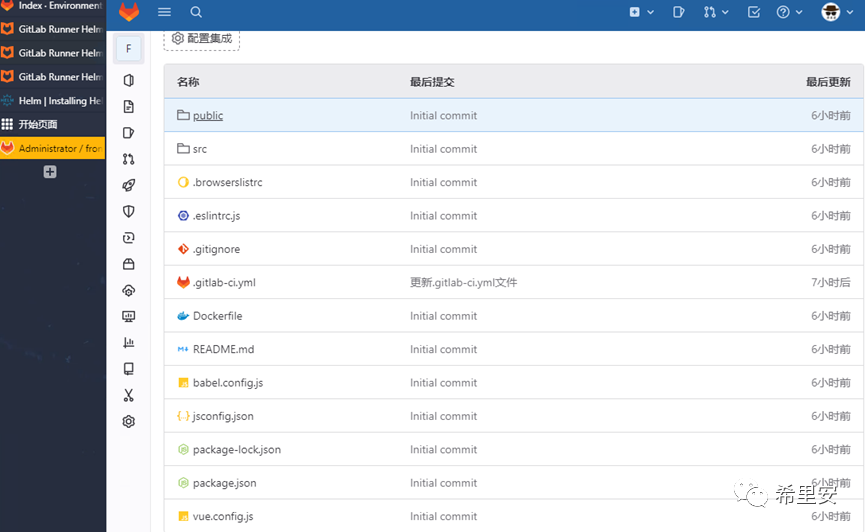Open the .eslintrc.js file
Screen dimensions: 865x532
point(216,216)
